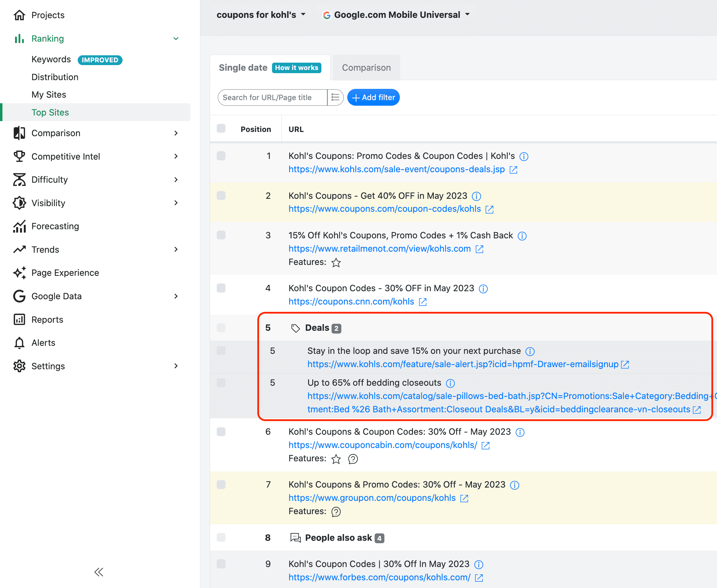Expand the Competitive Intel chevron
717x588 pixels.
(176, 156)
